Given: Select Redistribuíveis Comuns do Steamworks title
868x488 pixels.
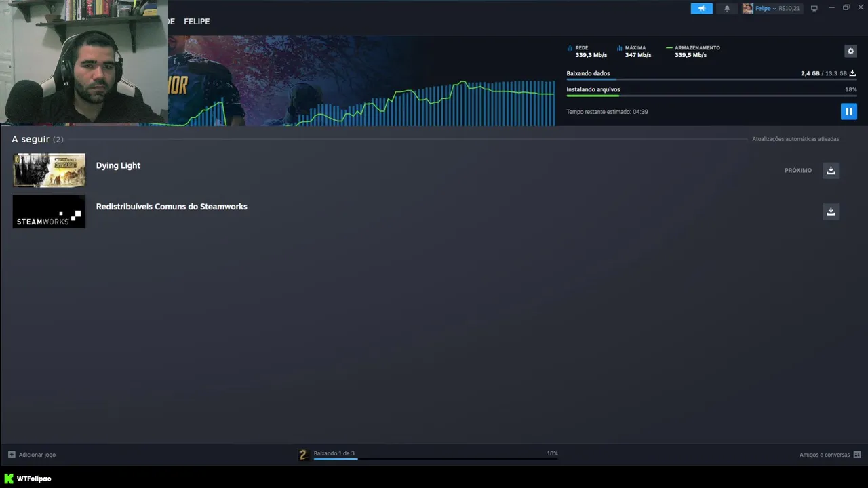Looking at the screenshot, I should (x=172, y=207).
